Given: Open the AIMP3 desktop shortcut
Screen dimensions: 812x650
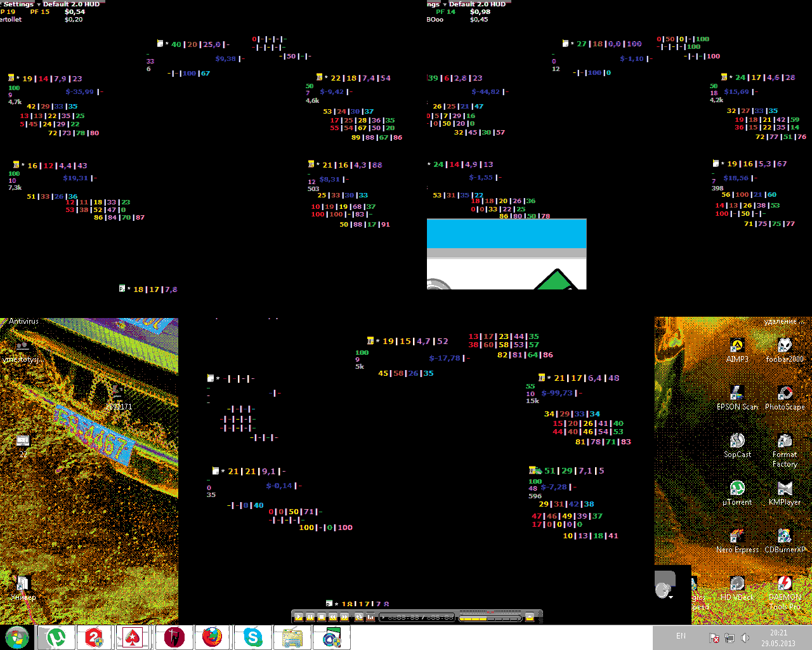Looking at the screenshot, I should pyautogui.click(x=737, y=350).
